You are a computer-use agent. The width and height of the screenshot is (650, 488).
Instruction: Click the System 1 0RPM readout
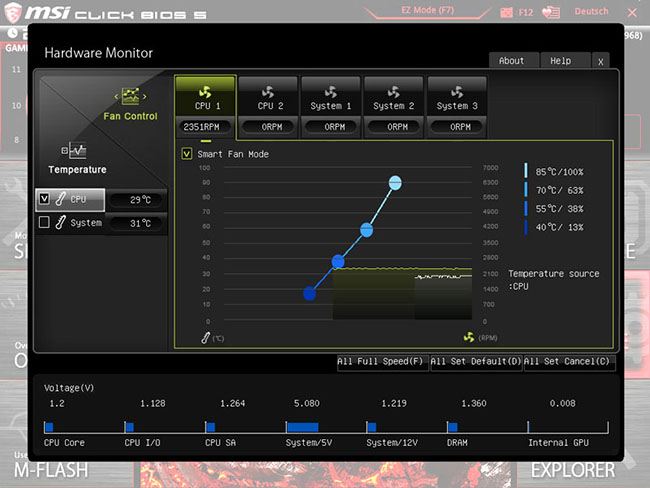(331, 127)
